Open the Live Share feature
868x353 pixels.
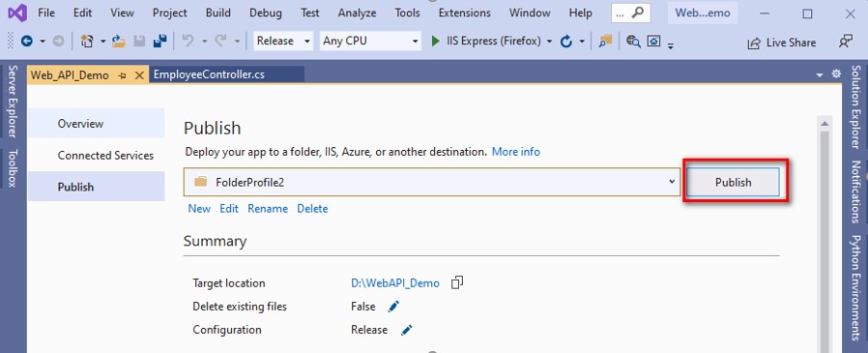(x=782, y=43)
